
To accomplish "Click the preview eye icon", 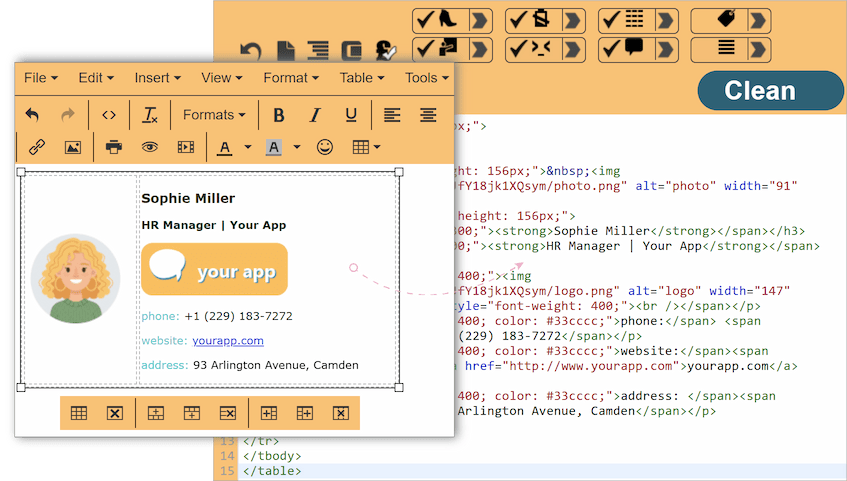I will (x=150, y=147).
